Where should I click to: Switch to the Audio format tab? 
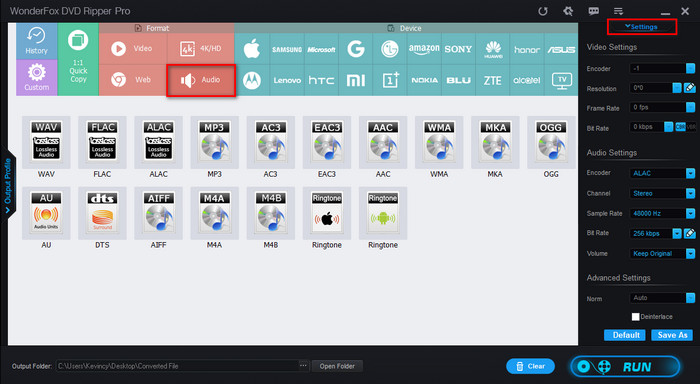coord(201,80)
